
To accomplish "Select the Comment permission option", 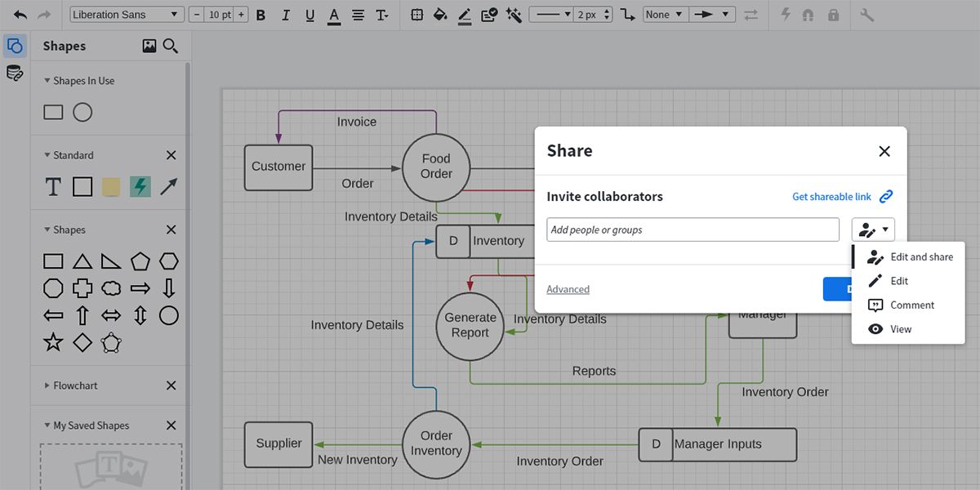I will pos(911,305).
